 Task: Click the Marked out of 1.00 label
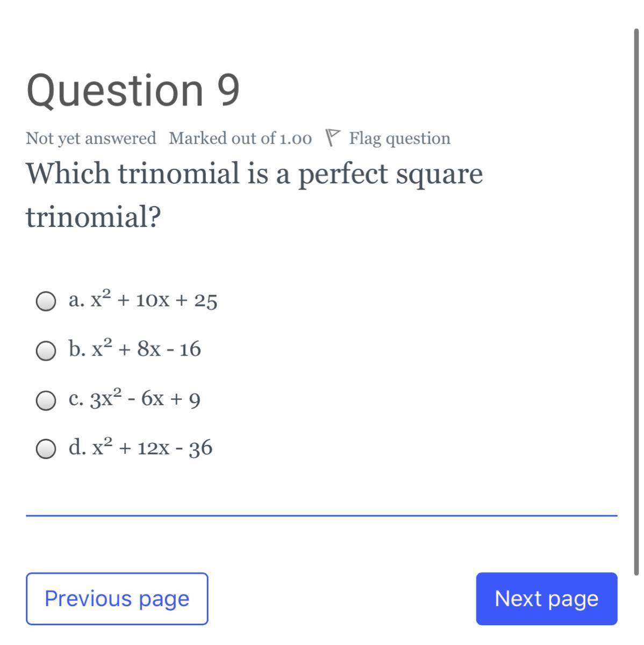pyautogui.click(x=240, y=138)
